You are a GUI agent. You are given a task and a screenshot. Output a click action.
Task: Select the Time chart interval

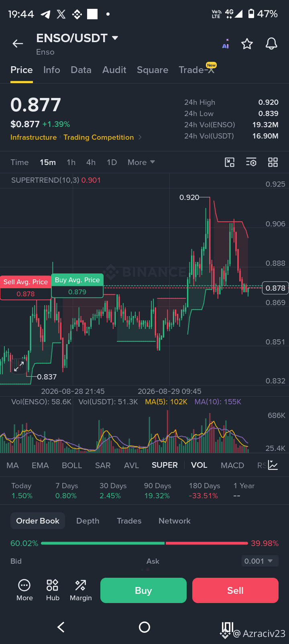tap(20, 162)
